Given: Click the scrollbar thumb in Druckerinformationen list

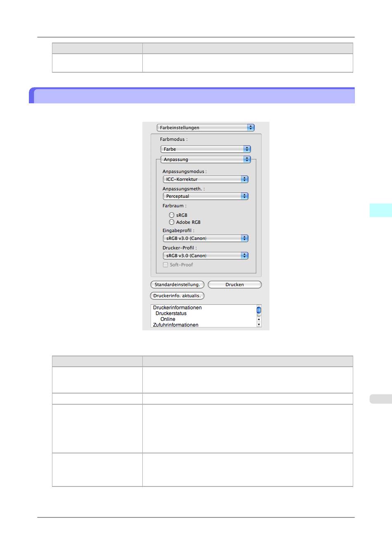Looking at the screenshot, I should coord(259,310).
